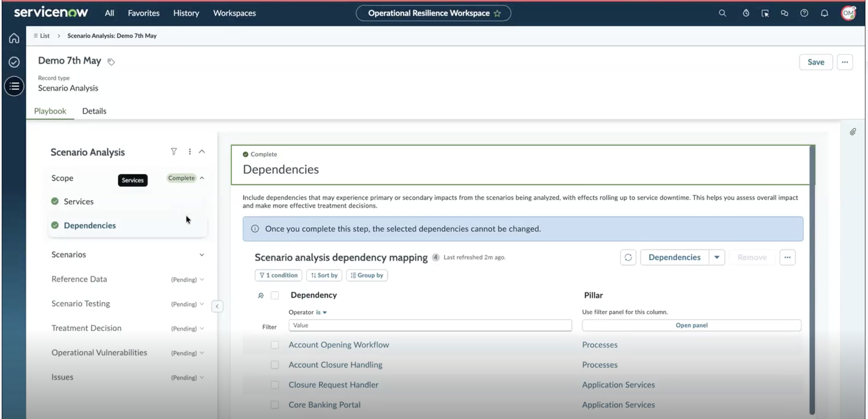Open Scenario Analysis vertical dots menu
This screenshot has height=419, width=868.
tap(189, 151)
